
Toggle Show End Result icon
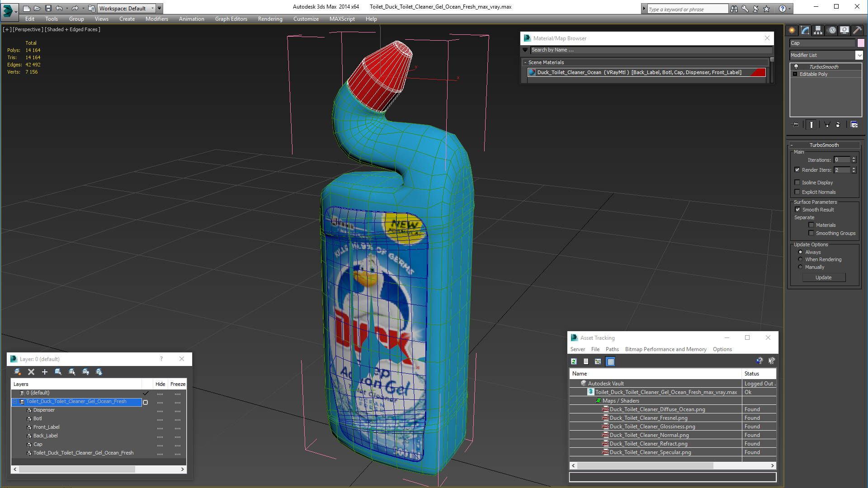click(811, 124)
